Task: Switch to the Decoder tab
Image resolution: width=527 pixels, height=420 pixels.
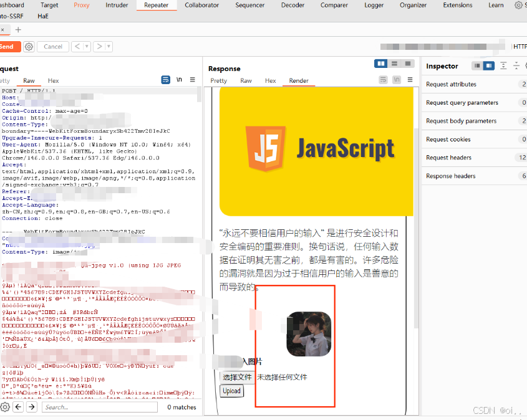Action: tap(293, 5)
